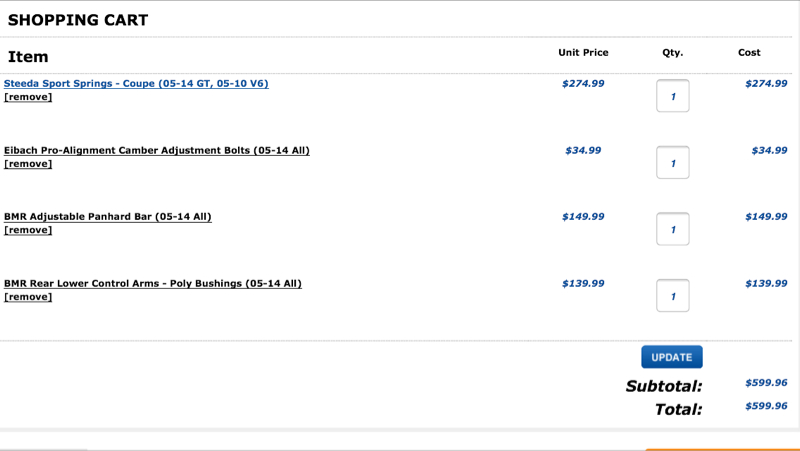The image size is (800, 451).
Task: Select the BMR Panhard Bar quantity field
Action: pos(673,229)
